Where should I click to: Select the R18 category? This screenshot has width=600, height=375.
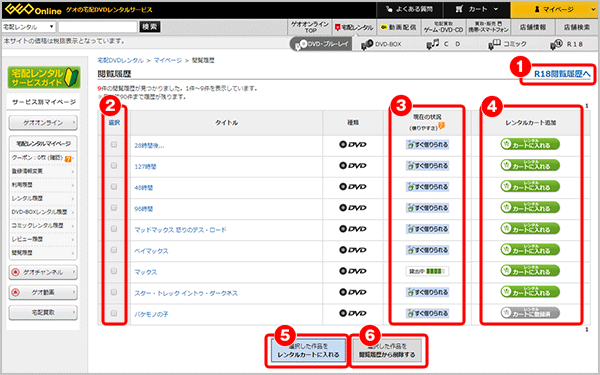point(567,44)
